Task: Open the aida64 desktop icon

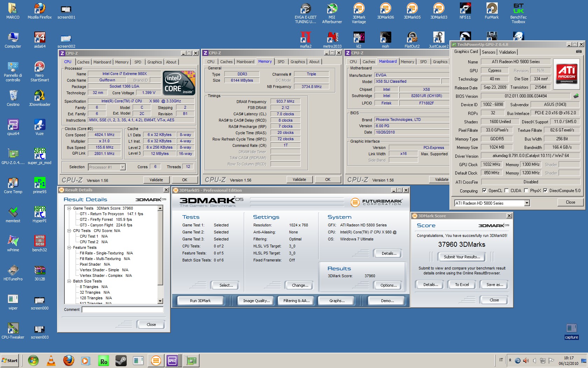Action: pyautogui.click(x=40, y=40)
